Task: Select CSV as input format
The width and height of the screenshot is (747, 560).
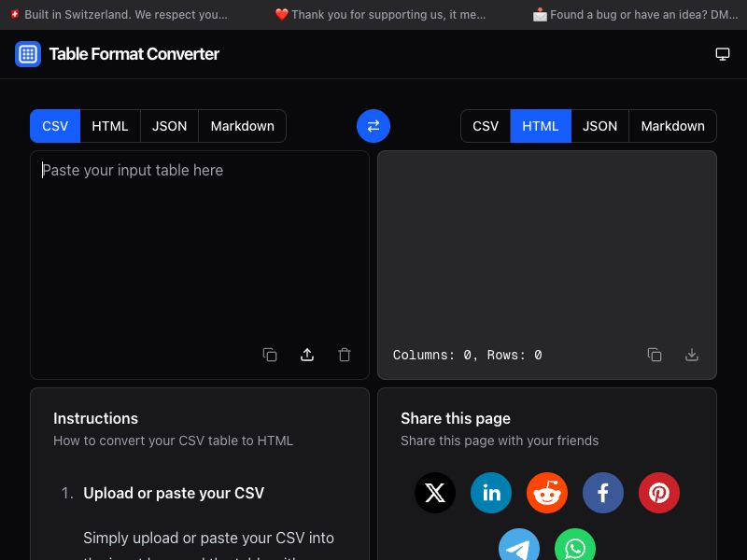Action: [x=55, y=126]
